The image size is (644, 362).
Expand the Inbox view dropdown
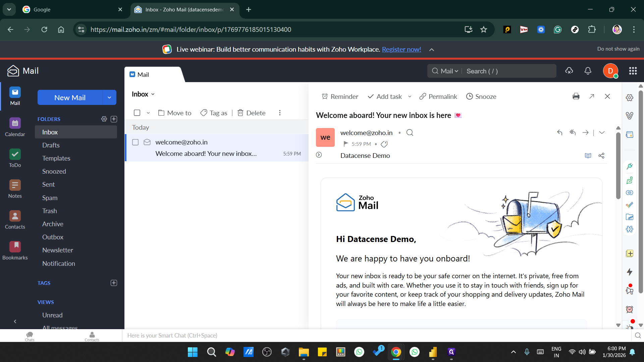pyautogui.click(x=153, y=94)
